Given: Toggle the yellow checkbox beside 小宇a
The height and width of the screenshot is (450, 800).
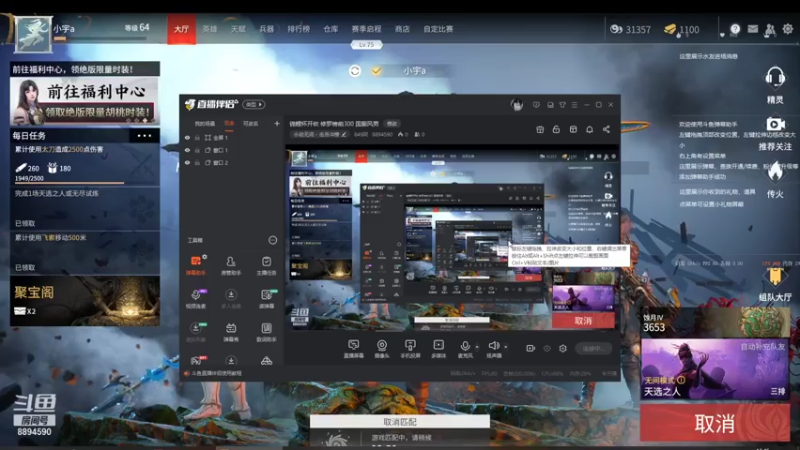Looking at the screenshot, I should click(x=377, y=71).
